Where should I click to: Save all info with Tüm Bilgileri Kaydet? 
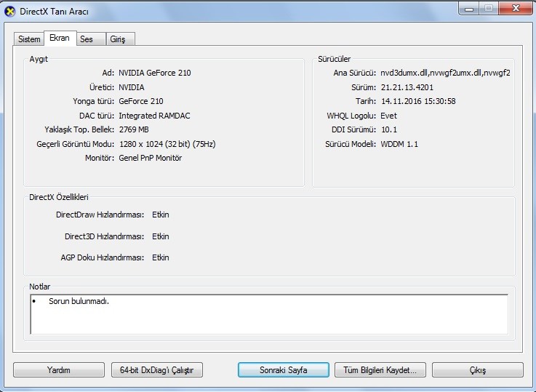click(380, 370)
